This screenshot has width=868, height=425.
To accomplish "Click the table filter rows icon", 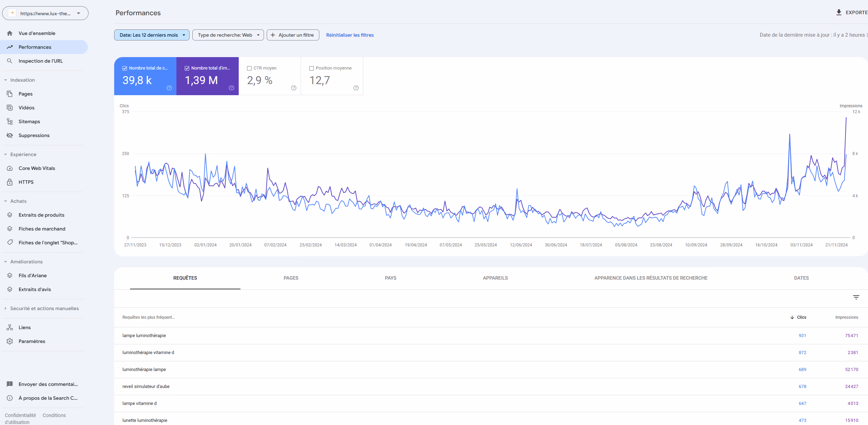I will click(x=856, y=297).
